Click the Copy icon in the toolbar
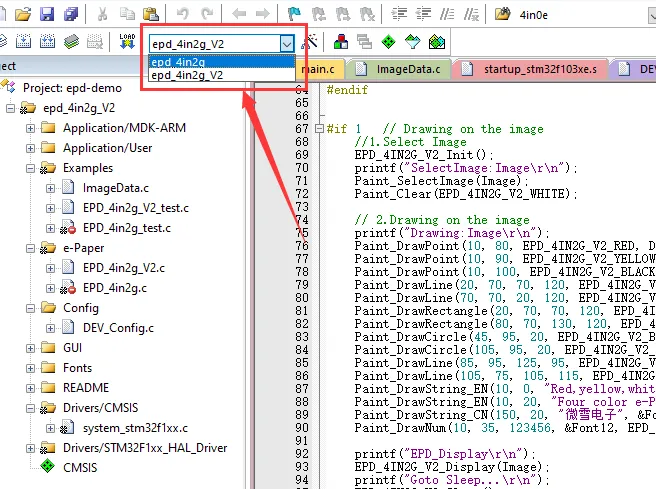656x489 pixels. tap(127, 15)
